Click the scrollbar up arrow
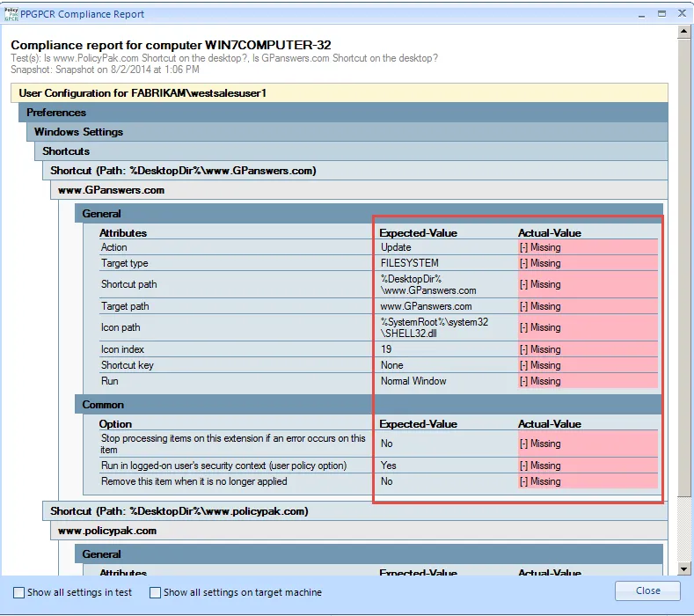 tap(683, 32)
